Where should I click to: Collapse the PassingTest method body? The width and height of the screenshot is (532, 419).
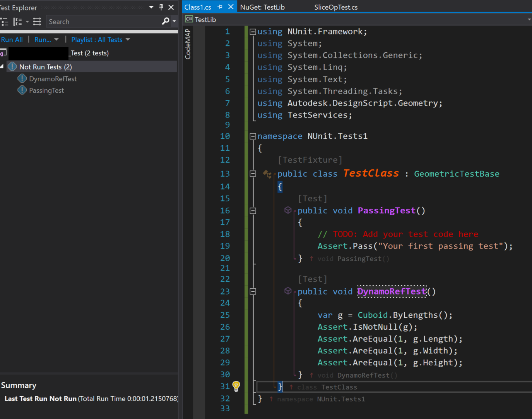253,211
